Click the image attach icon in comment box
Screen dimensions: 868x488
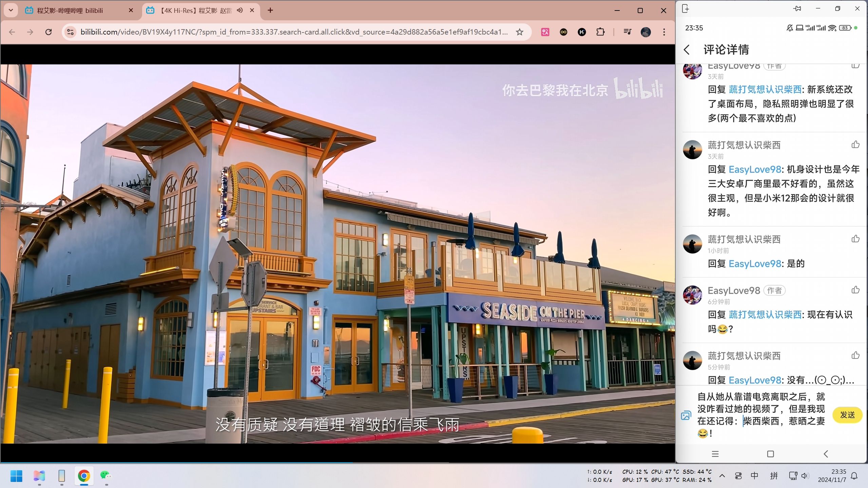tap(686, 415)
